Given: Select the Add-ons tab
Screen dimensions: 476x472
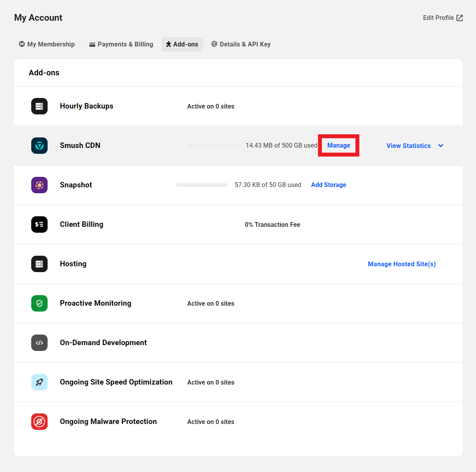Looking at the screenshot, I should (182, 45).
